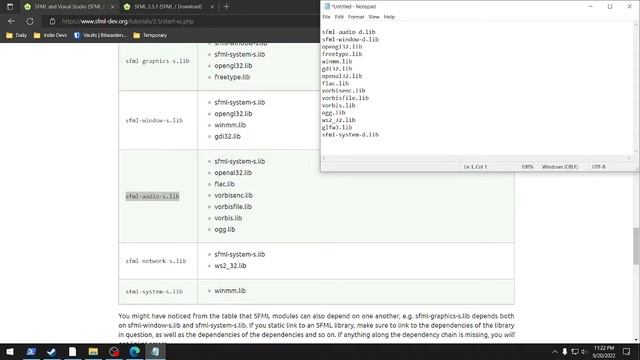Switch to SFML and Visual Studio tab
The image size is (640, 360).
click(x=69, y=7)
